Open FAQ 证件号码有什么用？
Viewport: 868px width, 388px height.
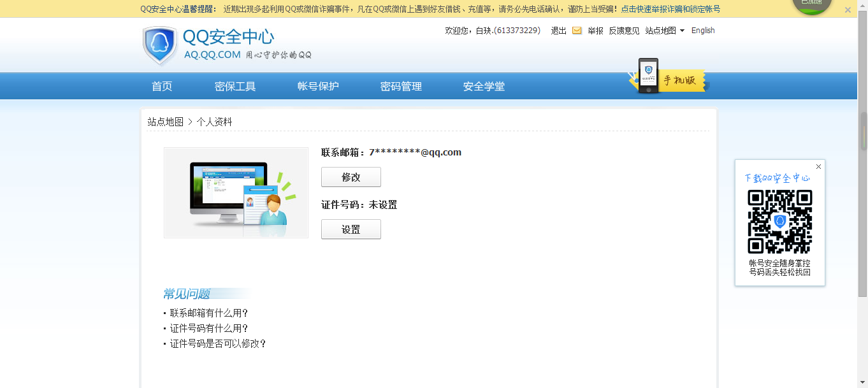209,328
